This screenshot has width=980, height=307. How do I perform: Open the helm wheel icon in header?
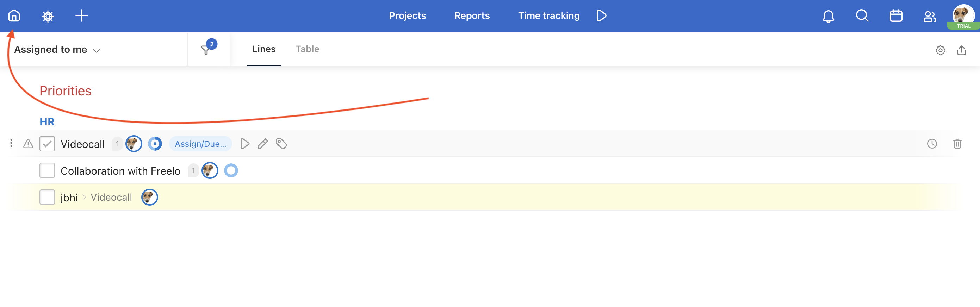click(x=48, y=16)
